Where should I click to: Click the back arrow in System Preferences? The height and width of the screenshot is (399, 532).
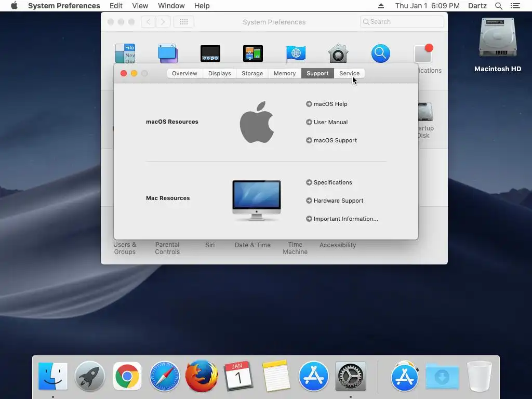point(148,22)
